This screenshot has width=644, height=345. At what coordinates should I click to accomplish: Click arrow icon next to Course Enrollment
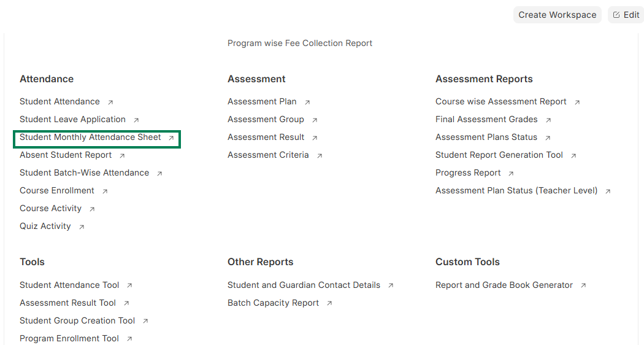click(x=105, y=192)
